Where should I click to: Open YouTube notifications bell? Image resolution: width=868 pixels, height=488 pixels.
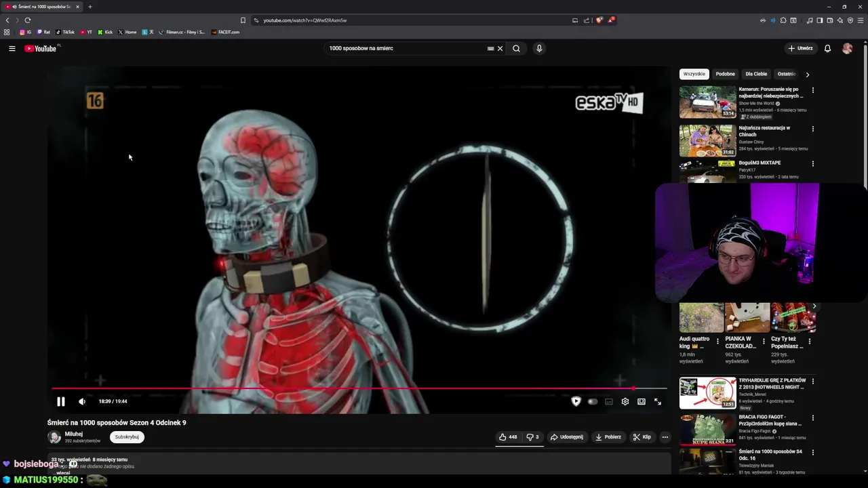(x=827, y=48)
